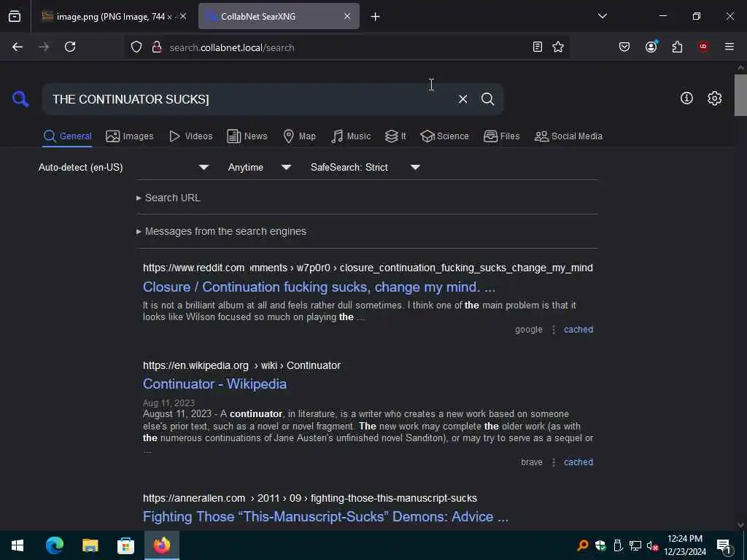This screenshot has width=747, height=560.
Task: Open File Explorer from the taskbar
Action: click(x=90, y=545)
